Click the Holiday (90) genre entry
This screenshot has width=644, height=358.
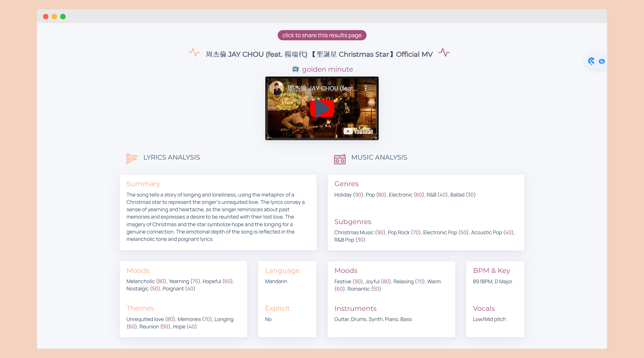click(x=349, y=195)
